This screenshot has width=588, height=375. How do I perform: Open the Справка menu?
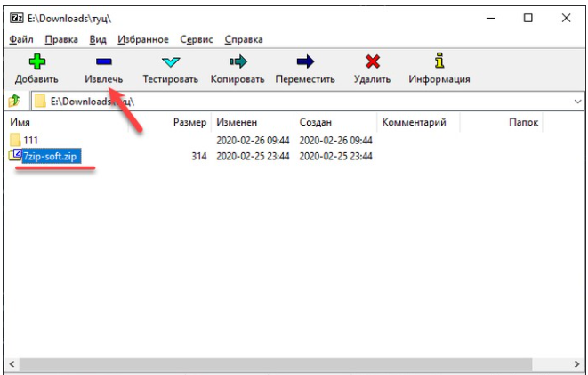pos(243,40)
